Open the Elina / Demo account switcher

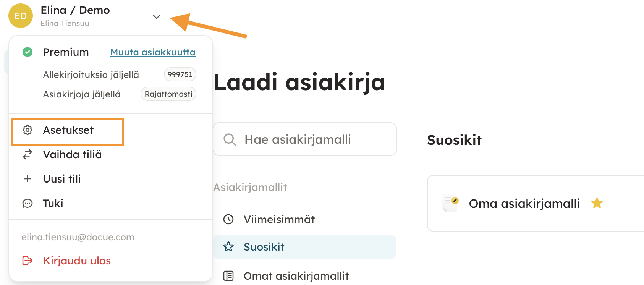click(x=75, y=10)
